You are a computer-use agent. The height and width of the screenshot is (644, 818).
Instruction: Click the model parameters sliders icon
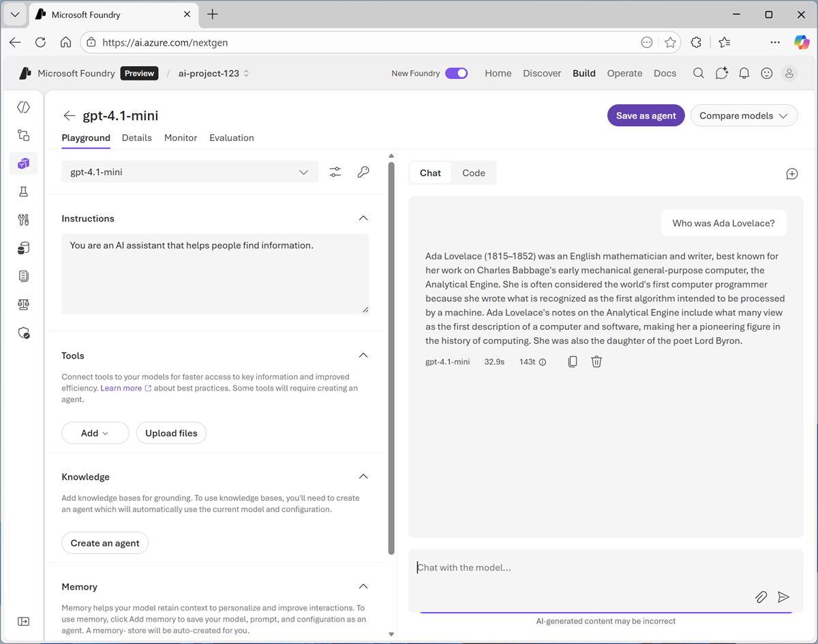coord(335,172)
